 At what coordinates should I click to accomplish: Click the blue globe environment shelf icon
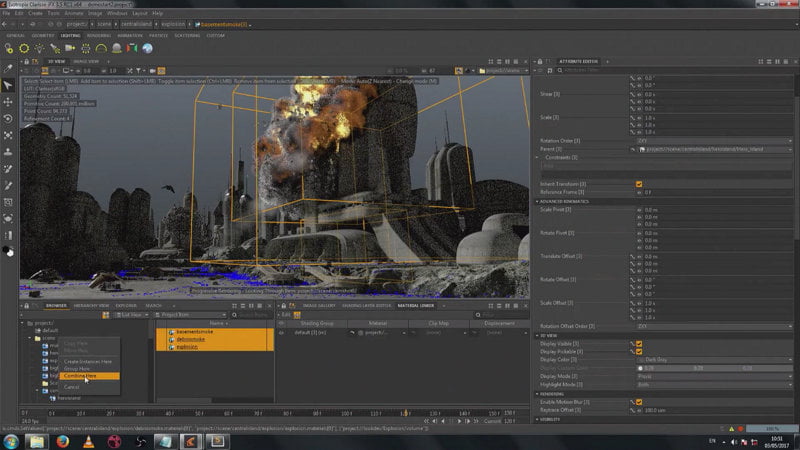click(147, 48)
